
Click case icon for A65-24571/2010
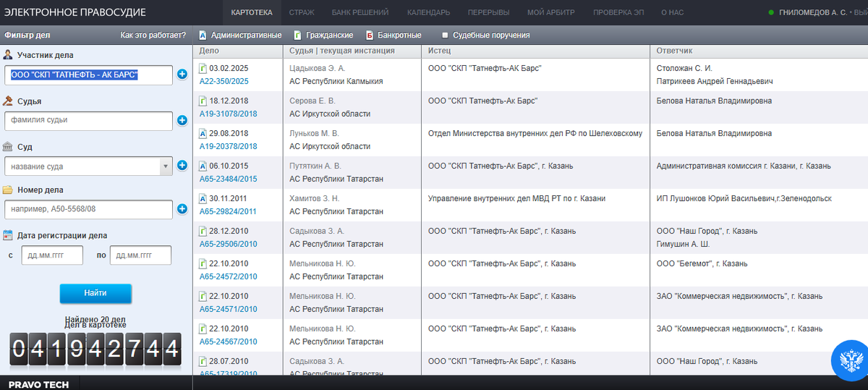coord(203,296)
